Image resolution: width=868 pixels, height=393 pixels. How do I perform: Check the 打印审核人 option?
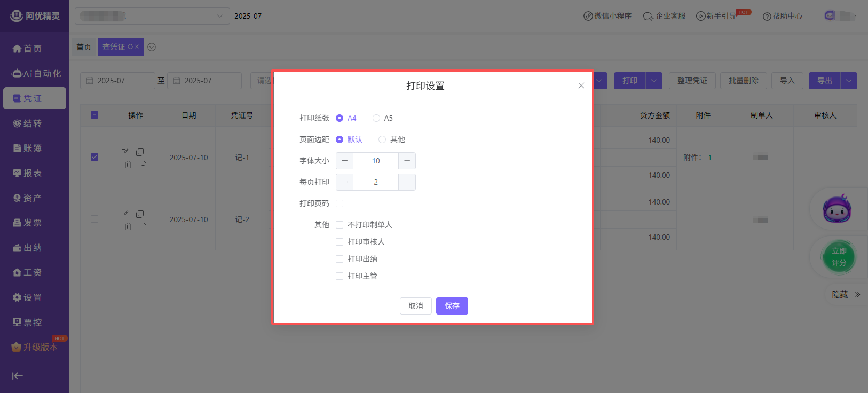click(340, 242)
